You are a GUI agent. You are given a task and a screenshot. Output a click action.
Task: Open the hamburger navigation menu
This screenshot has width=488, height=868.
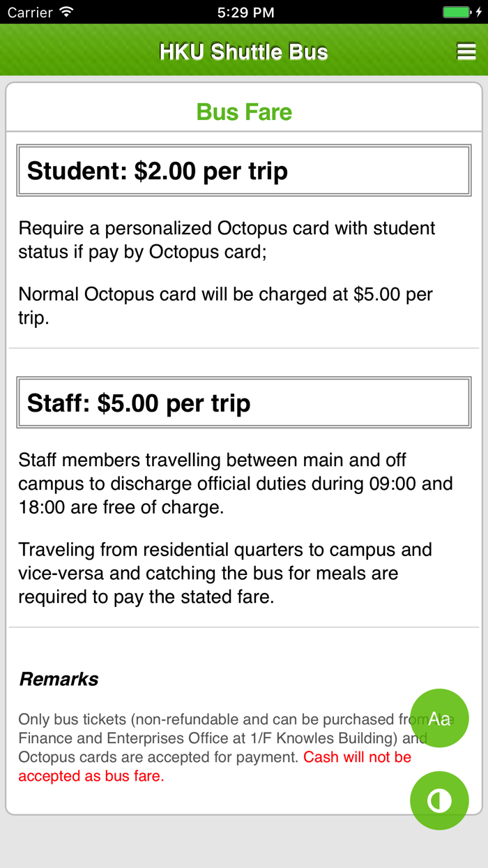(466, 50)
